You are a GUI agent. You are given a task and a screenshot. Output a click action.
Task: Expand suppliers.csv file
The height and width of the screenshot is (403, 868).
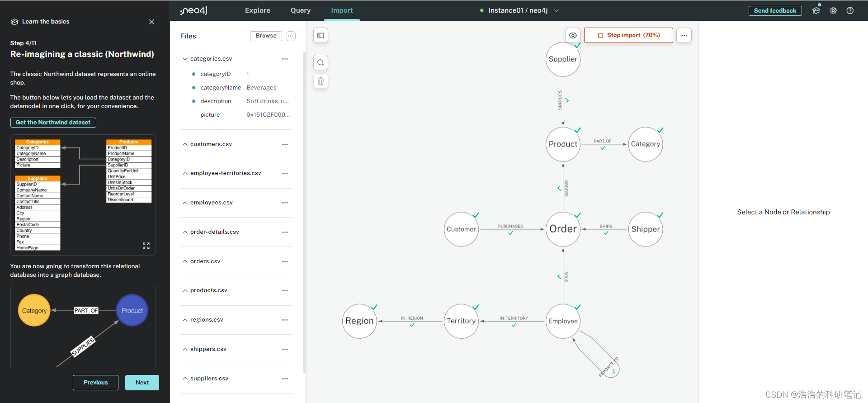[185, 379]
